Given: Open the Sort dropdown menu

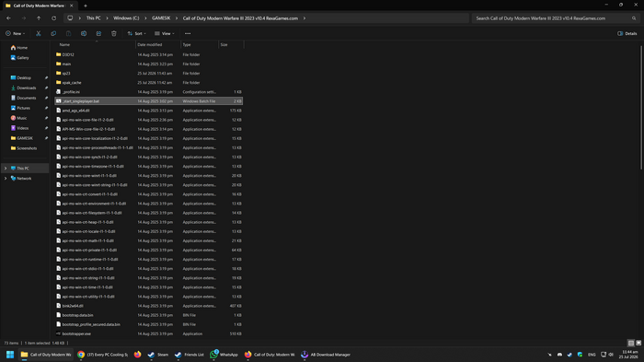Looking at the screenshot, I should [x=137, y=33].
